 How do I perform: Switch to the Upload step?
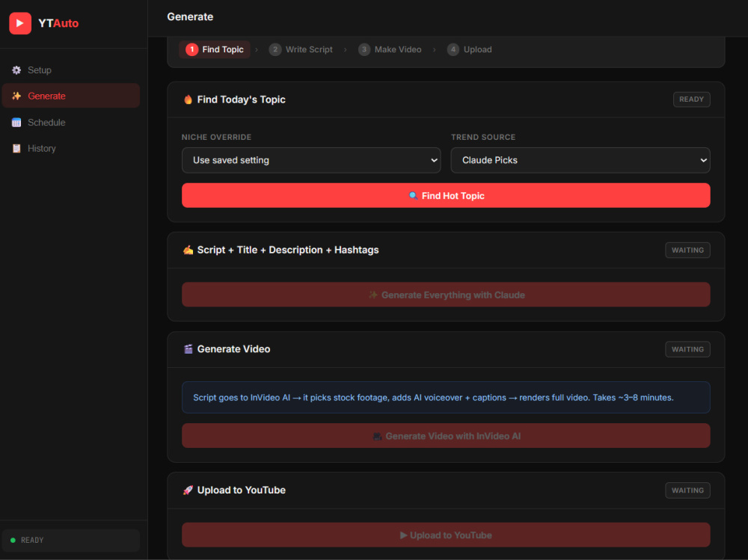pyautogui.click(x=470, y=49)
